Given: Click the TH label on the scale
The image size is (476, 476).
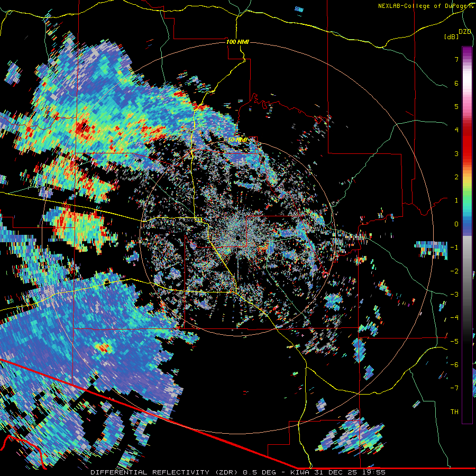Looking at the screenshot, I should [454, 412].
